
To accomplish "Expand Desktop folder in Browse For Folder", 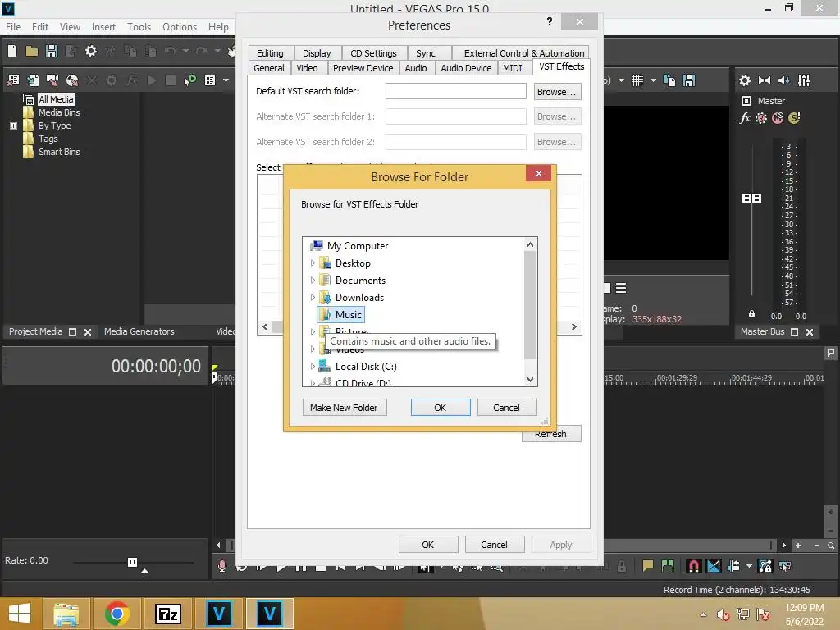I will click(x=313, y=263).
